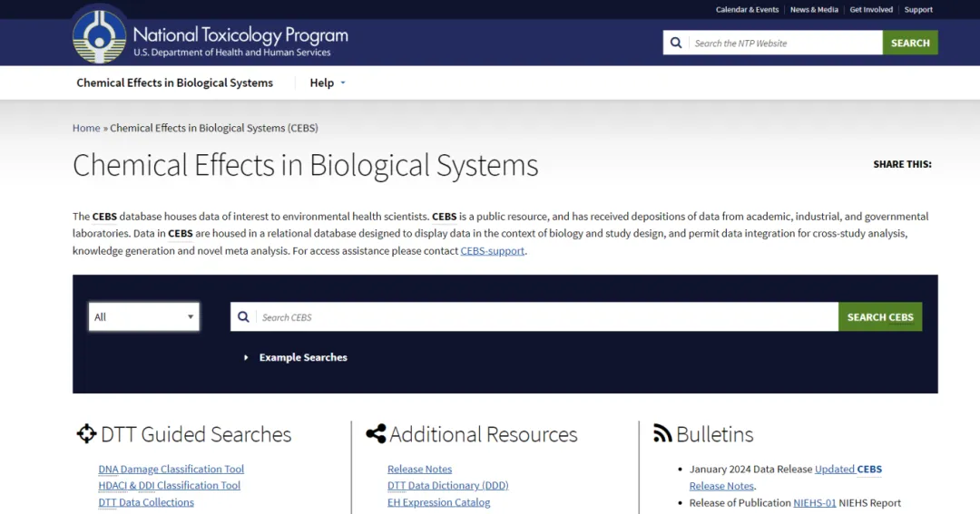Open DTT Data Dictionary (DDD) link

click(x=448, y=485)
